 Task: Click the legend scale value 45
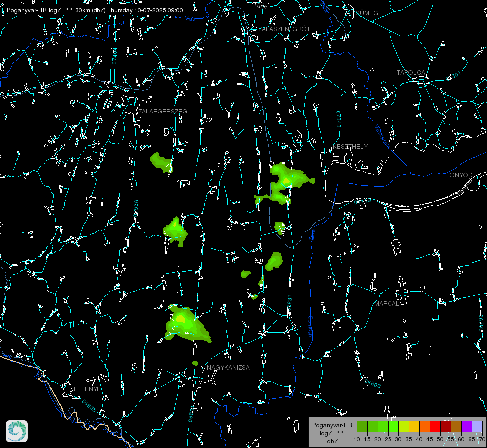(x=429, y=439)
